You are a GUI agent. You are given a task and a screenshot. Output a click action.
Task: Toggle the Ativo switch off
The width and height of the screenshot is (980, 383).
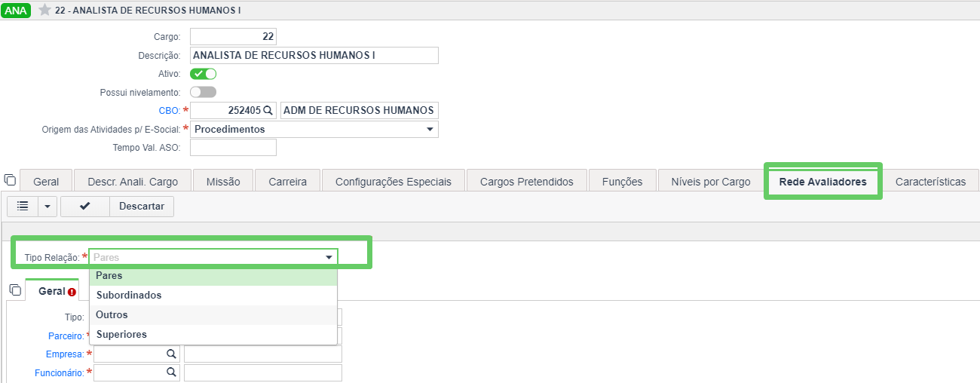click(204, 74)
